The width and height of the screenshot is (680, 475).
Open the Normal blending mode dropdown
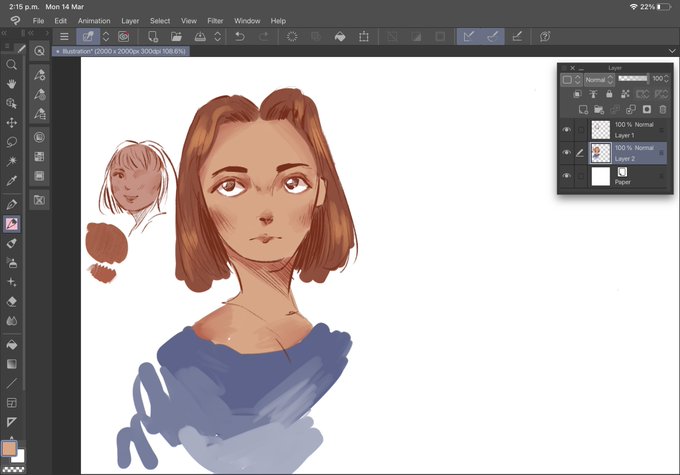click(598, 79)
